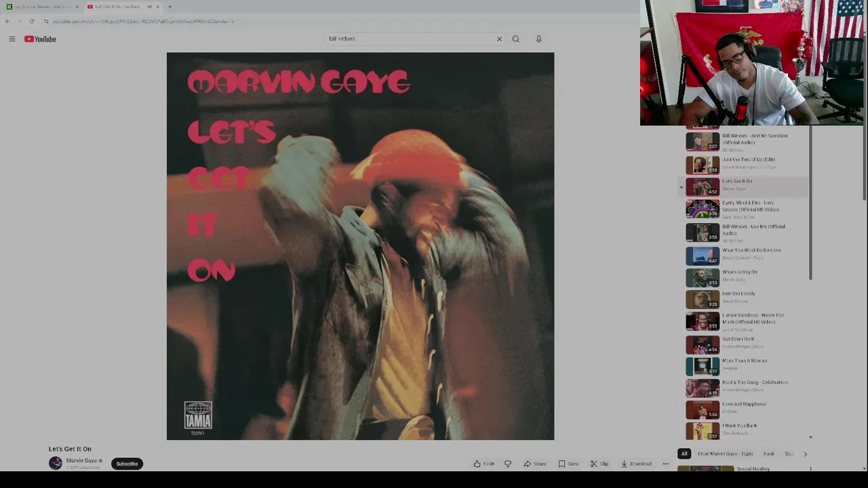Select the Let's Get It On browser tab
868x488 pixels.
pos(122,7)
